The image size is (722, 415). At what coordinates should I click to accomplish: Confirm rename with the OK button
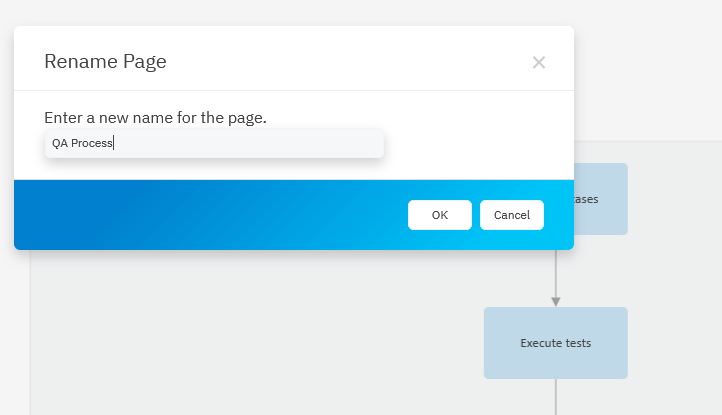tap(439, 215)
